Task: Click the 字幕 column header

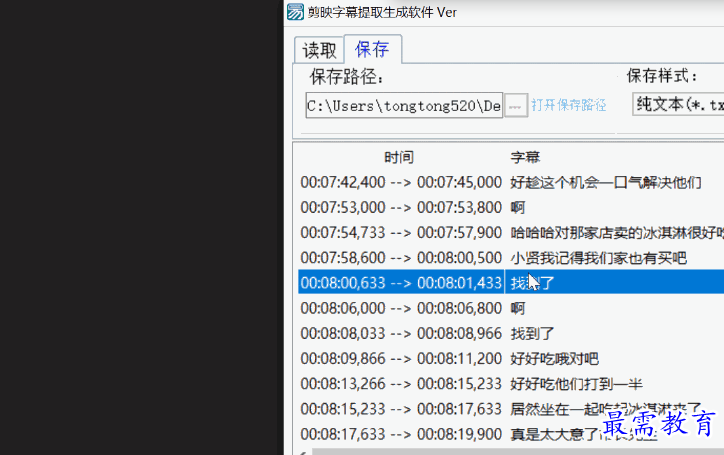Action: coord(525,157)
